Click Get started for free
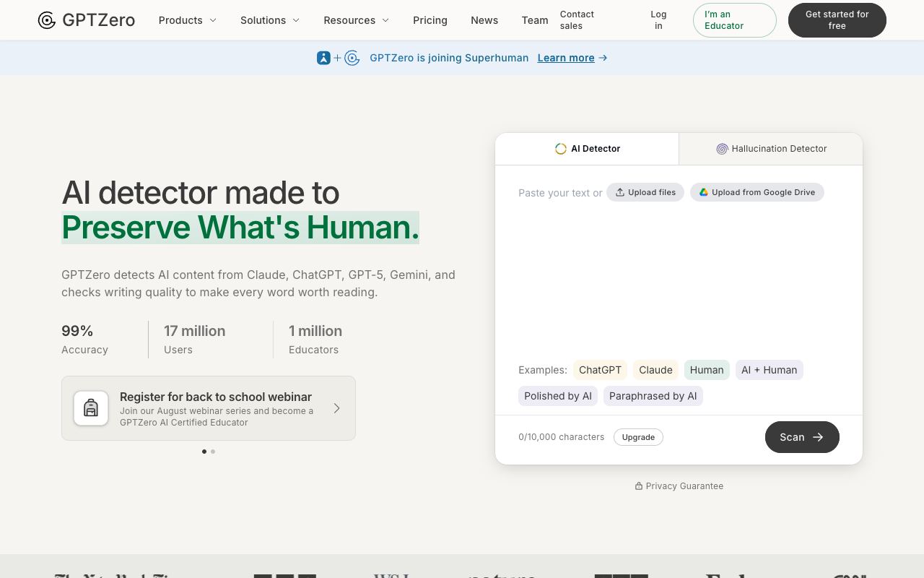Screen dimensions: 924x578 click(x=837, y=20)
